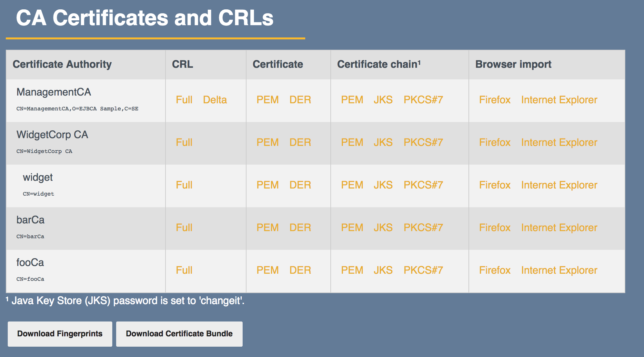Download barCa certificate in DER format
This screenshot has height=357, width=644.
coord(300,228)
